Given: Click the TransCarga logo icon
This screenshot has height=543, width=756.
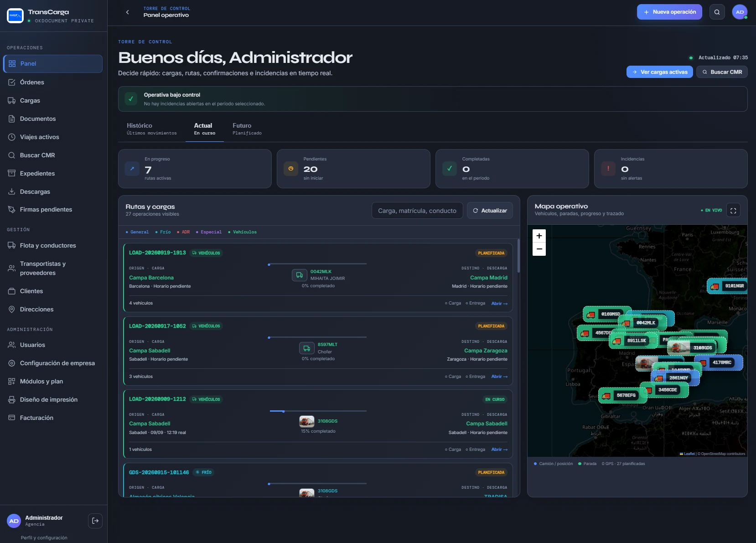Looking at the screenshot, I should pyautogui.click(x=15, y=16).
